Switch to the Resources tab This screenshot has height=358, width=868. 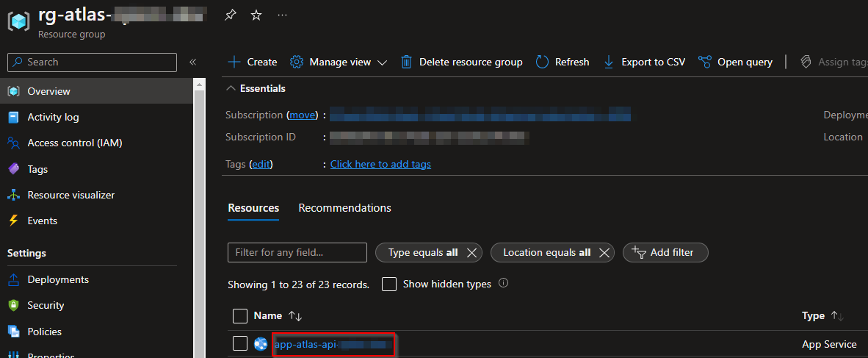pyautogui.click(x=253, y=208)
